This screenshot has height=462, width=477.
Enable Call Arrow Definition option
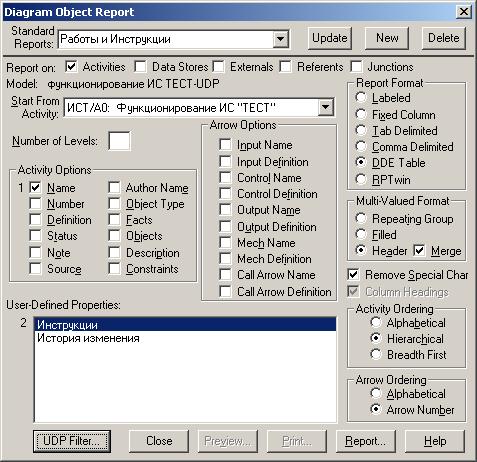tap(225, 291)
